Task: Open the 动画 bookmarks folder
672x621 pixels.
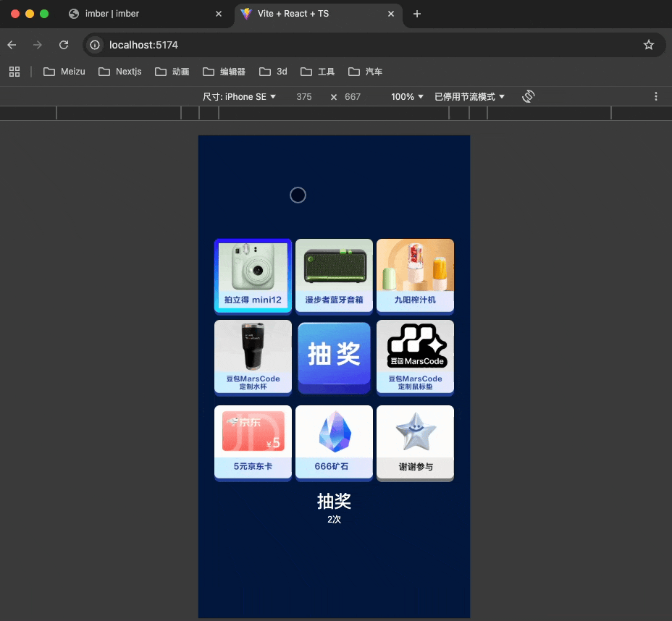Action: coord(172,72)
